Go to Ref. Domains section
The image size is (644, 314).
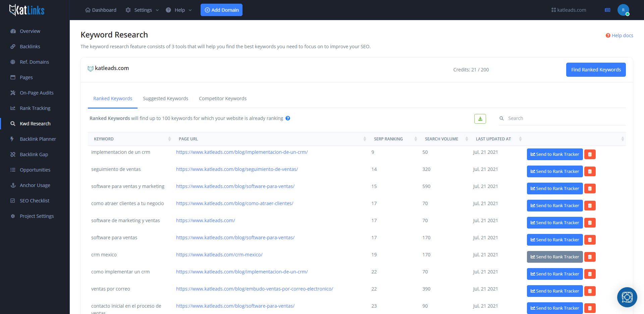[x=34, y=62]
